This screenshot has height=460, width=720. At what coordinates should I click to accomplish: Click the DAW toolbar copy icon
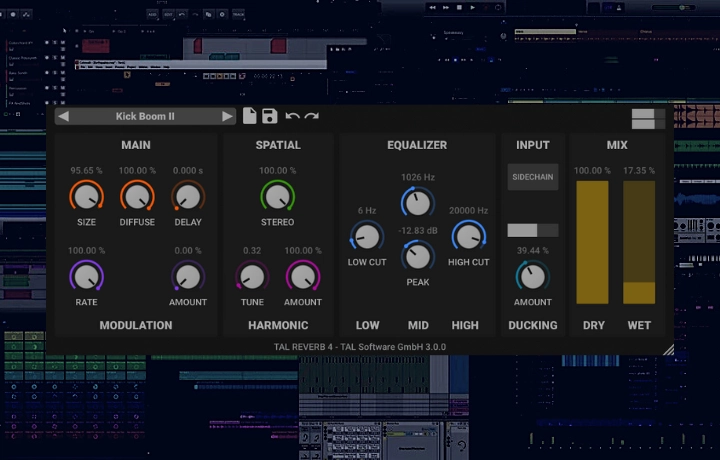click(208, 14)
